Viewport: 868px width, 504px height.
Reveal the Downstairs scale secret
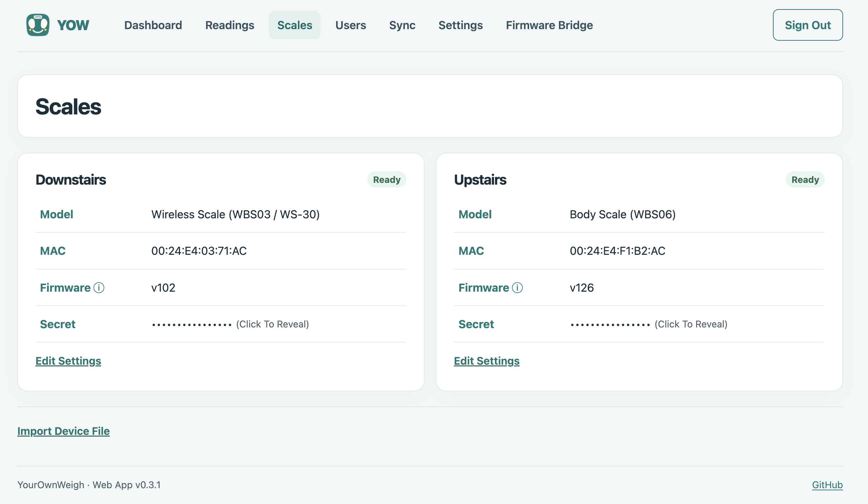click(x=230, y=324)
